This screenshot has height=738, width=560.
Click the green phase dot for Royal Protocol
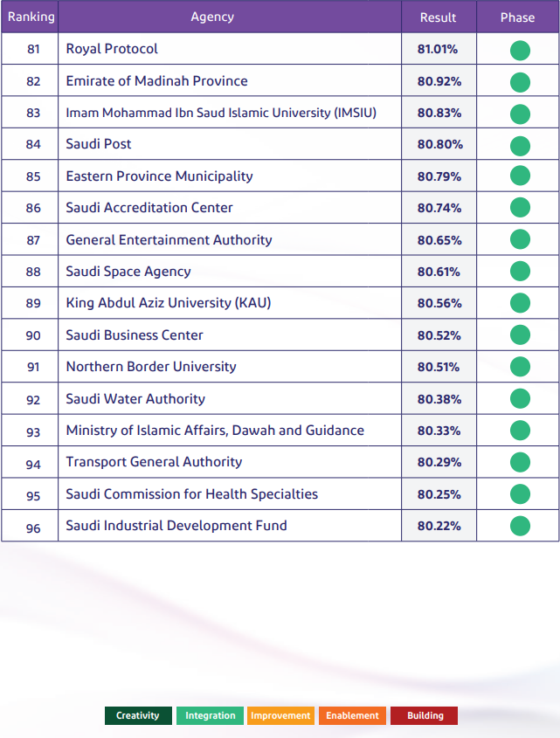520,50
